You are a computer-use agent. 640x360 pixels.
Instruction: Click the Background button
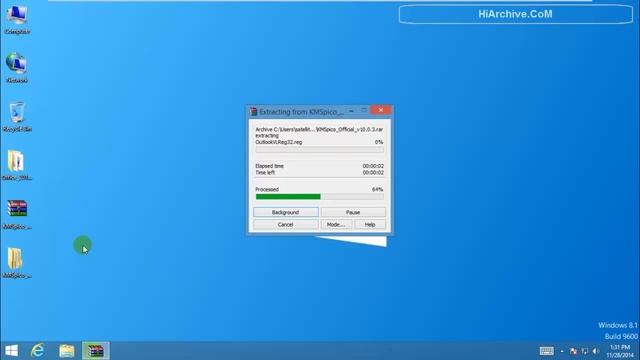(x=286, y=212)
